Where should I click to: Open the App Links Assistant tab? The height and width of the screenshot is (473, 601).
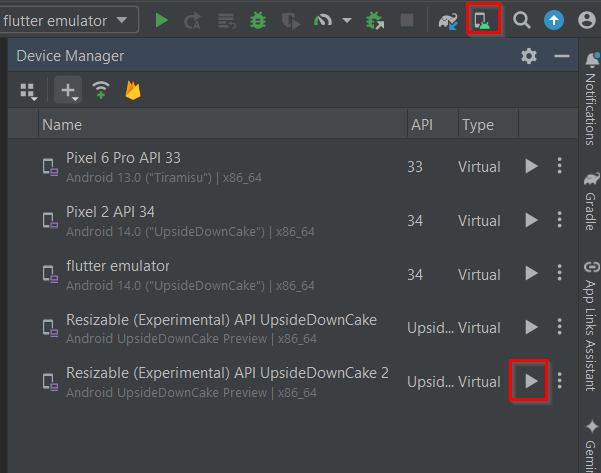[591, 326]
